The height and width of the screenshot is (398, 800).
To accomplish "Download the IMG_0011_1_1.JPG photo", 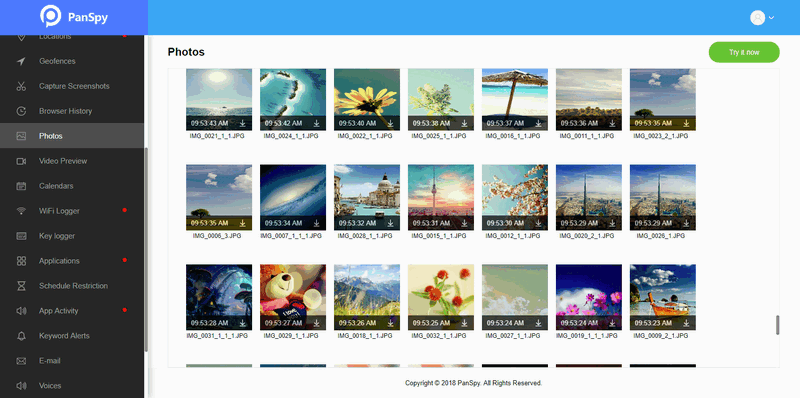I will tap(613, 123).
